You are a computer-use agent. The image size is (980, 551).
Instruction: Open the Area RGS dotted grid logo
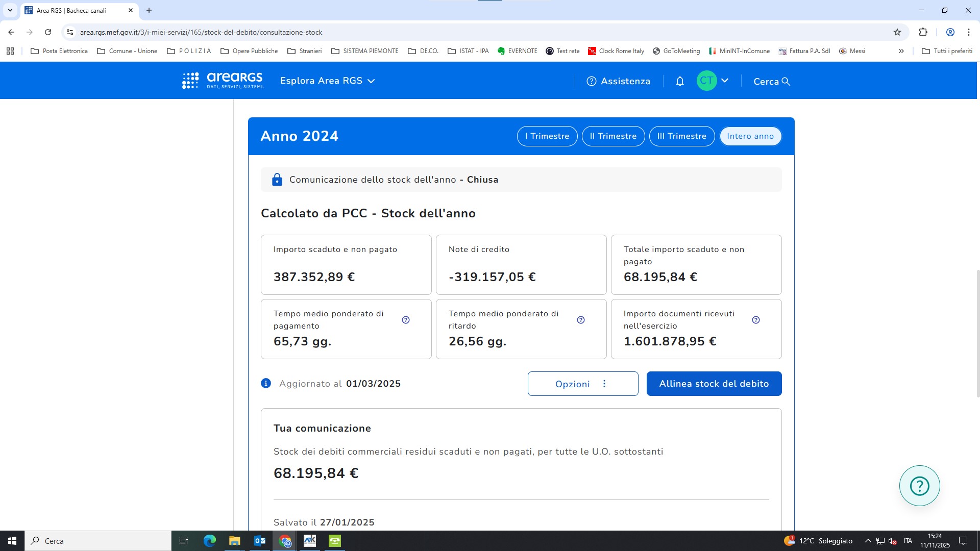(x=190, y=81)
